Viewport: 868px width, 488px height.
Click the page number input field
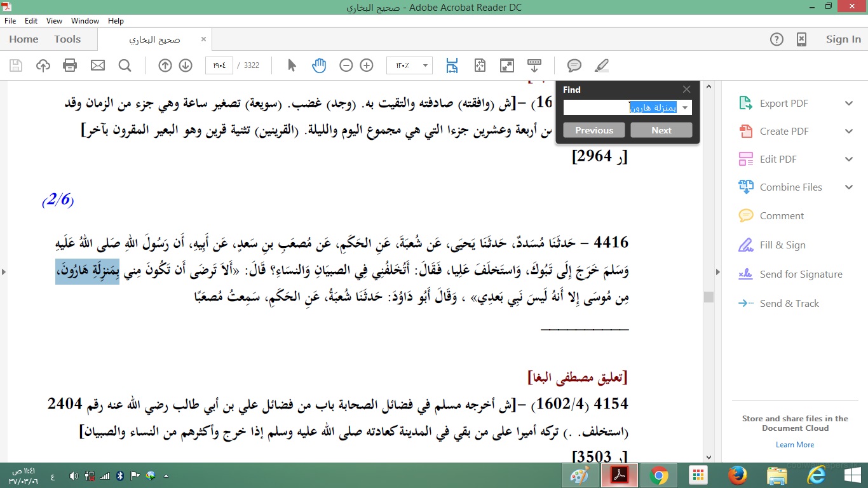[x=219, y=65]
